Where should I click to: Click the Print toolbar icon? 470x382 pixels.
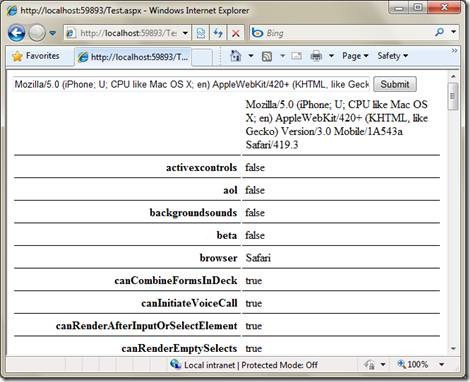tap(316, 56)
